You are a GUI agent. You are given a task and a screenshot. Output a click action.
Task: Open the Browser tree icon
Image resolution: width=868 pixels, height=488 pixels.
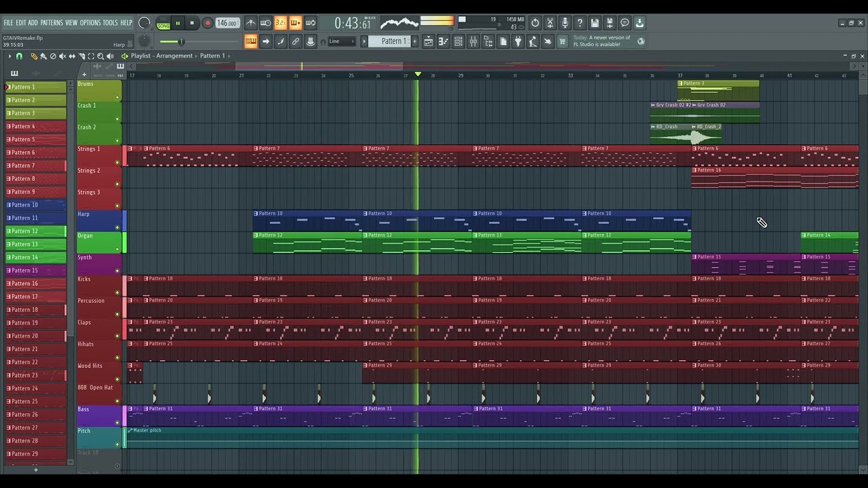click(x=488, y=41)
